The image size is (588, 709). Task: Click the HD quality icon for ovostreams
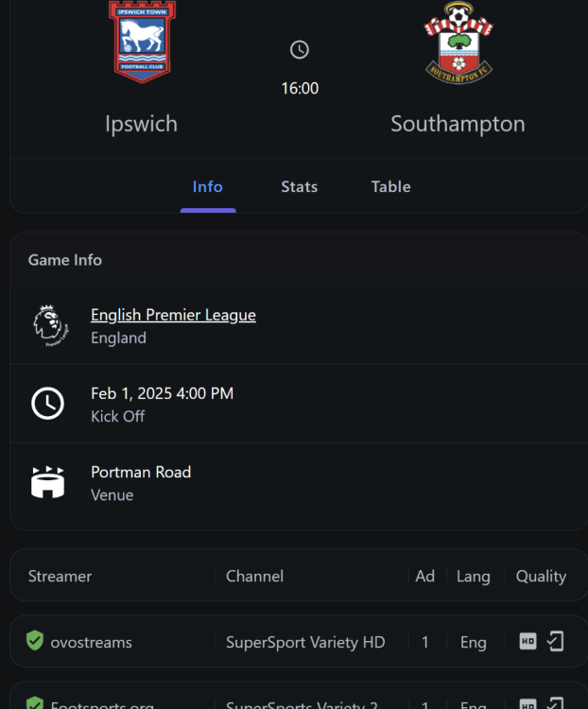coord(528,642)
